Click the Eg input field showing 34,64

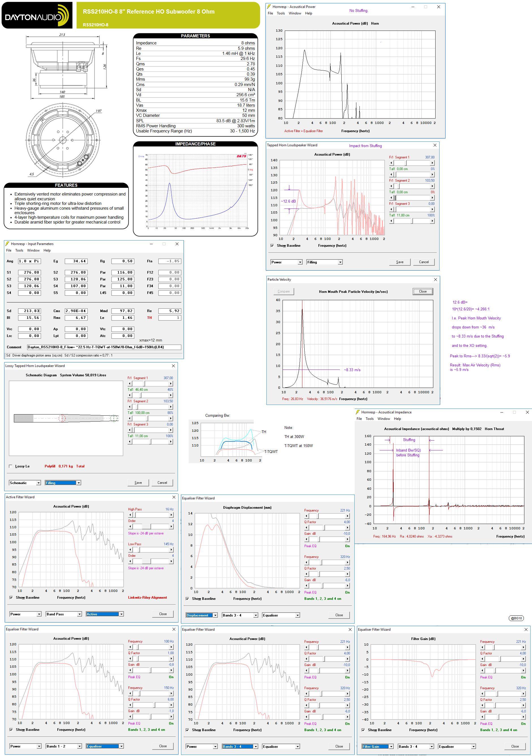click(76, 261)
